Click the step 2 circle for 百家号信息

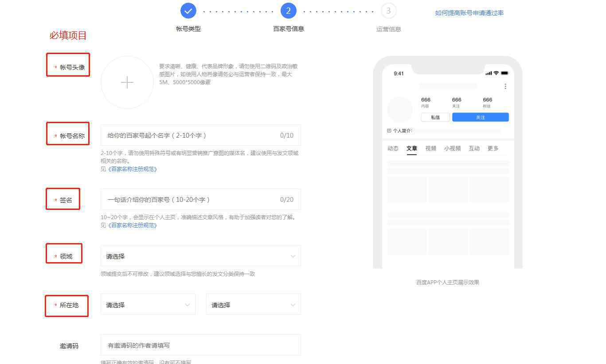(x=289, y=11)
